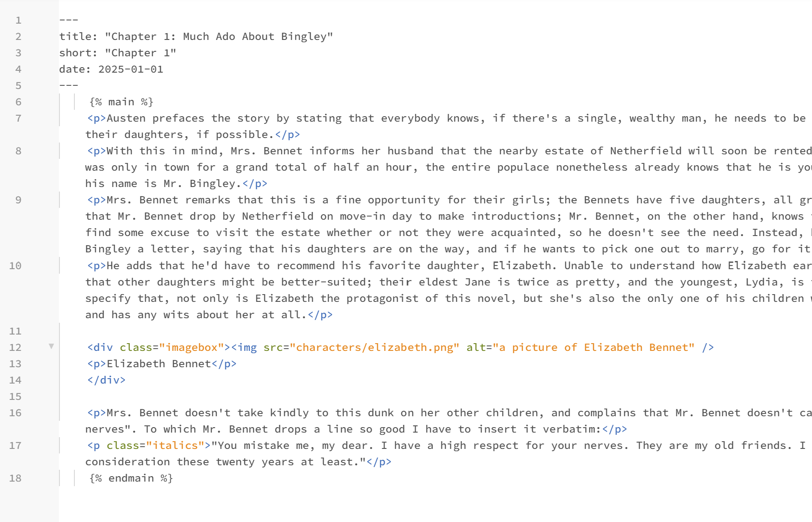The width and height of the screenshot is (812, 522).
Task: Click the "imagebox" class value
Action: coord(191,348)
